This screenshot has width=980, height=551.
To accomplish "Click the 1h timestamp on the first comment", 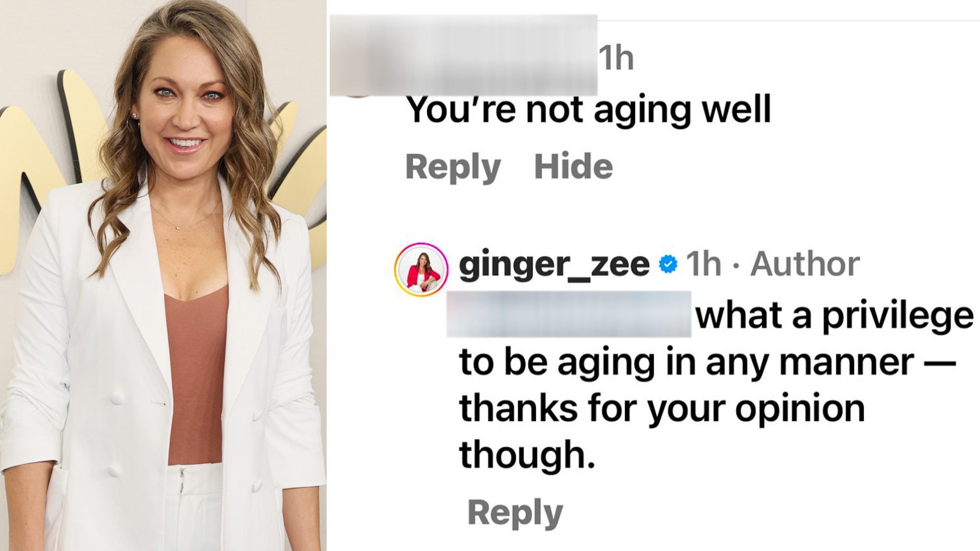I will pos(616,59).
